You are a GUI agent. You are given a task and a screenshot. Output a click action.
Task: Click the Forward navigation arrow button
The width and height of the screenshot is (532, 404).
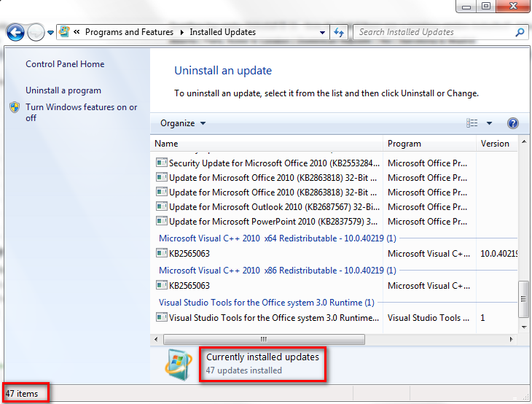(x=36, y=33)
